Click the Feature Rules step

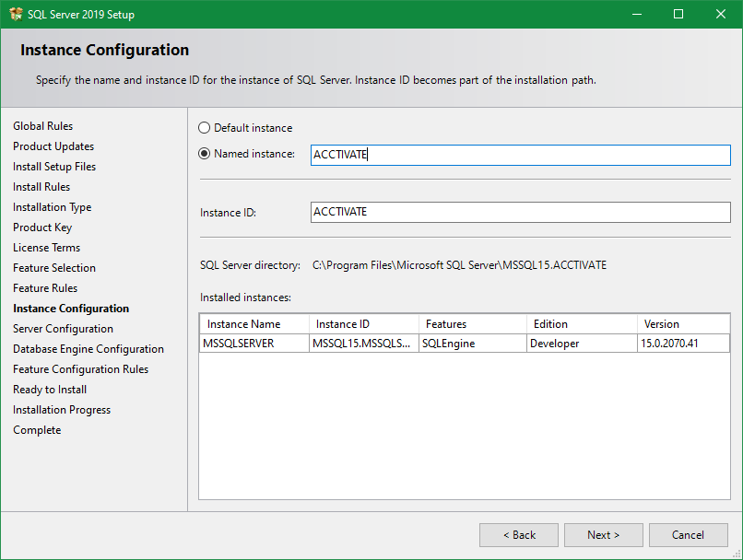coord(45,288)
